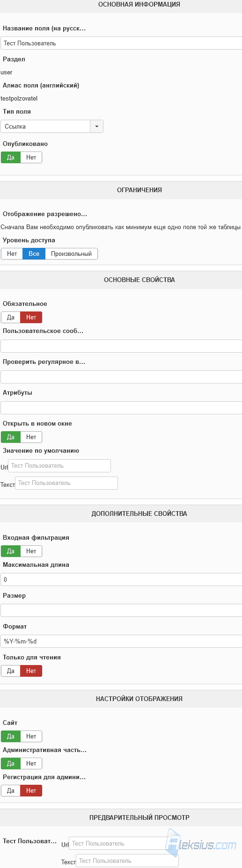Screen dimensions: 242x868
Task: Focus the 'Проверить регулярное в…' input
Action: tap(121, 377)
